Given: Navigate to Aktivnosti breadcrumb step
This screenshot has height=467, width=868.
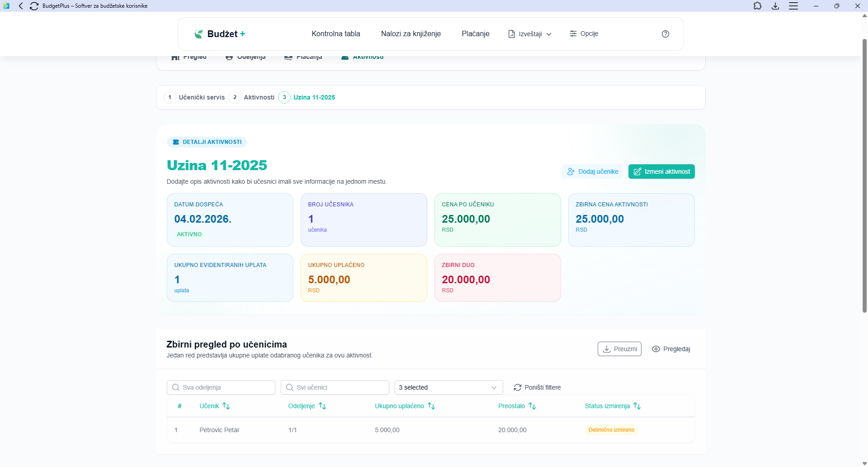Looking at the screenshot, I should coord(259,97).
